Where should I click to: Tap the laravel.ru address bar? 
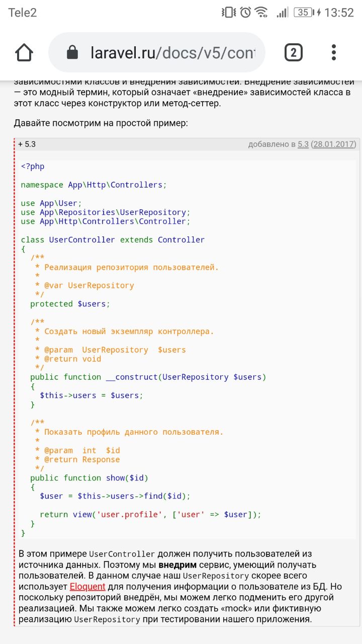(x=157, y=52)
